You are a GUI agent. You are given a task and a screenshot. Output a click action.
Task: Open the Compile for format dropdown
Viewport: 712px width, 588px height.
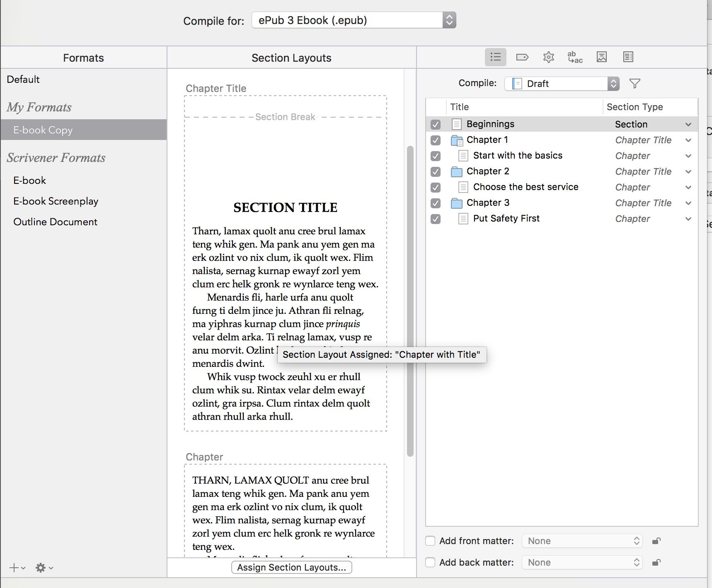click(354, 20)
